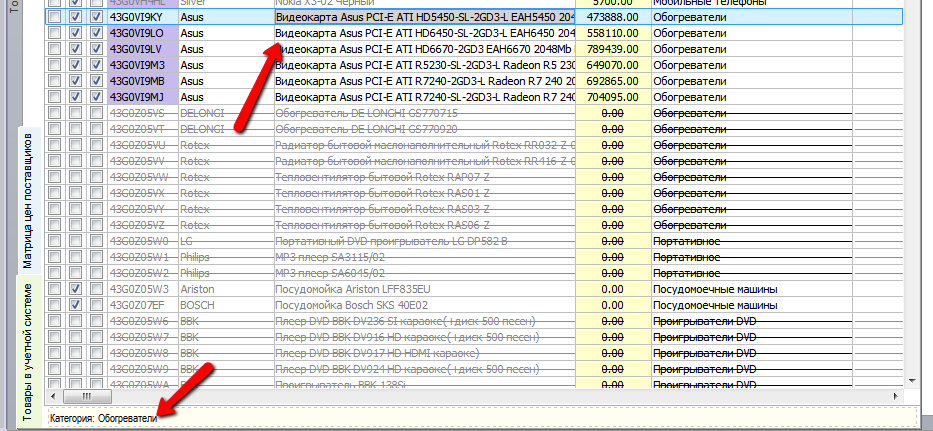Click the vertical scrollbar down arrow
Screen dimensions: 933x431
912,380
